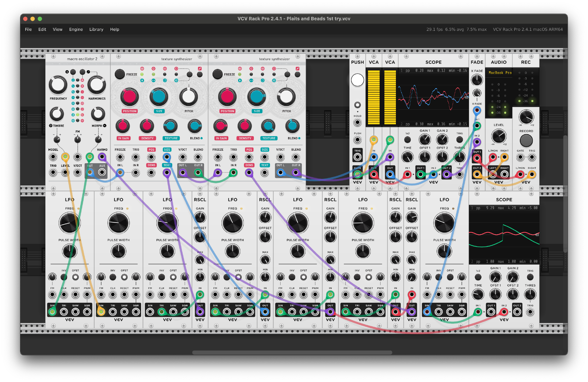Click the GATE jack on REC module
The height and width of the screenshot is (382, 588).
[x=520, y=157]
